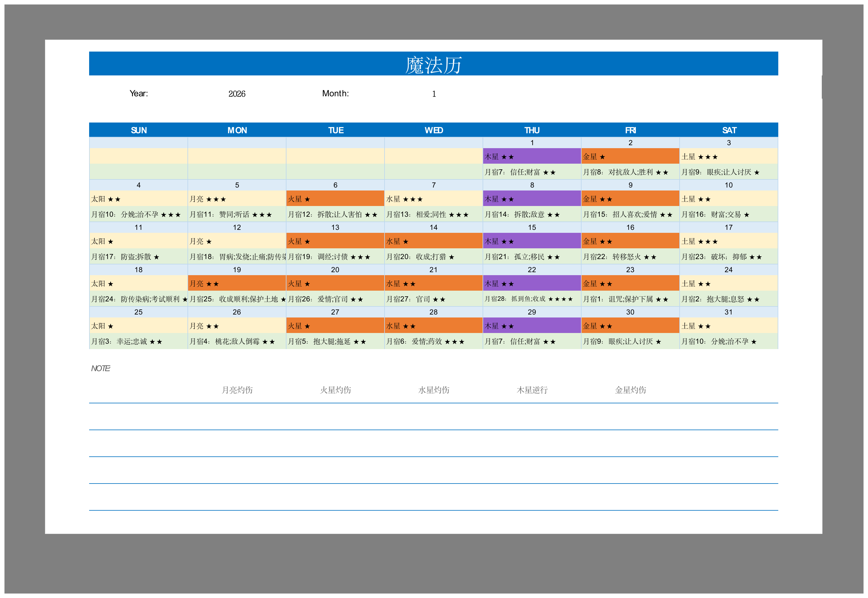Viewport: 868px width, 598px height.
Task: Select the Year value 2026 field
Action: click(237, 94)
